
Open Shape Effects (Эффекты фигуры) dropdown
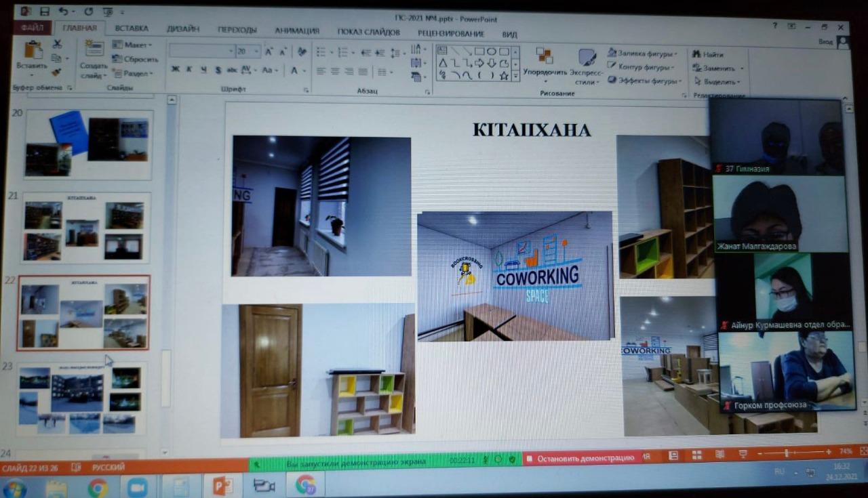coord(644,80)
